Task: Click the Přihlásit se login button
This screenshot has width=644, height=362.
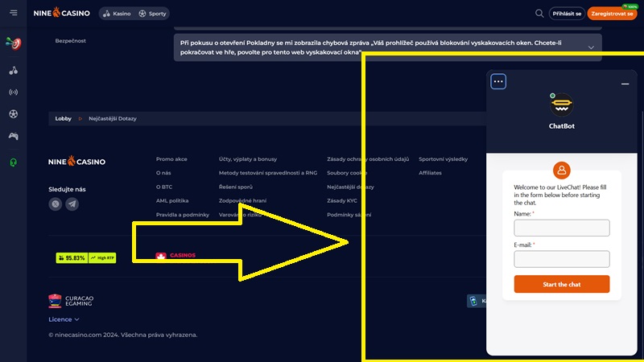Action: tap(567, 14)
